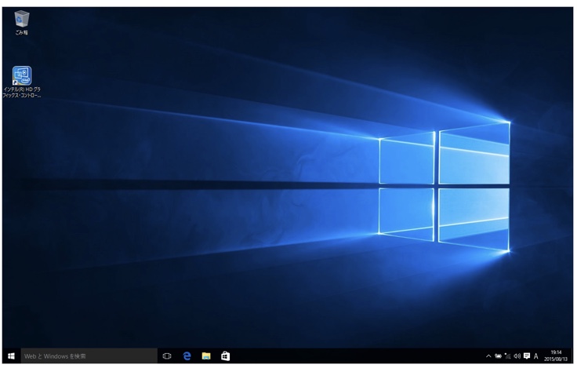The height and width of the screenshot is (372, 588).
Task: Open the network connections tray icon
Action: pos(507,356)
